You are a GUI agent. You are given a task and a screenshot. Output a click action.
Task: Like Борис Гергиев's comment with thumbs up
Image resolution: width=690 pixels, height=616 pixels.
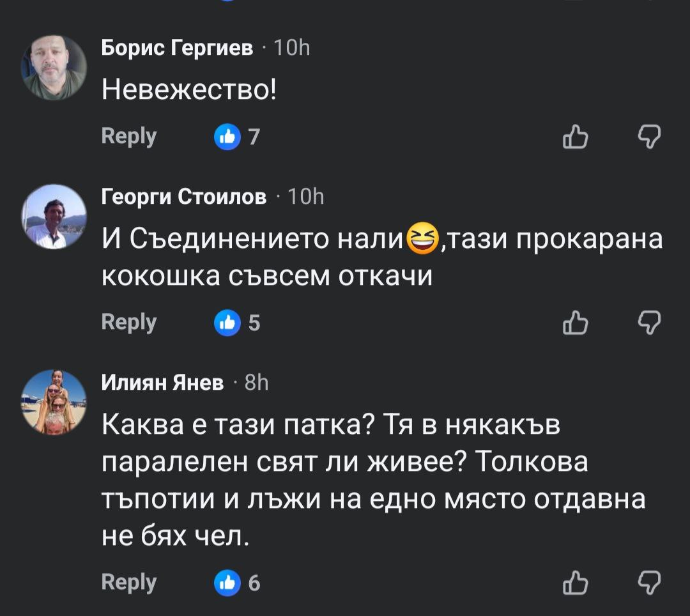pyautogui.click(x=574, y=136)
